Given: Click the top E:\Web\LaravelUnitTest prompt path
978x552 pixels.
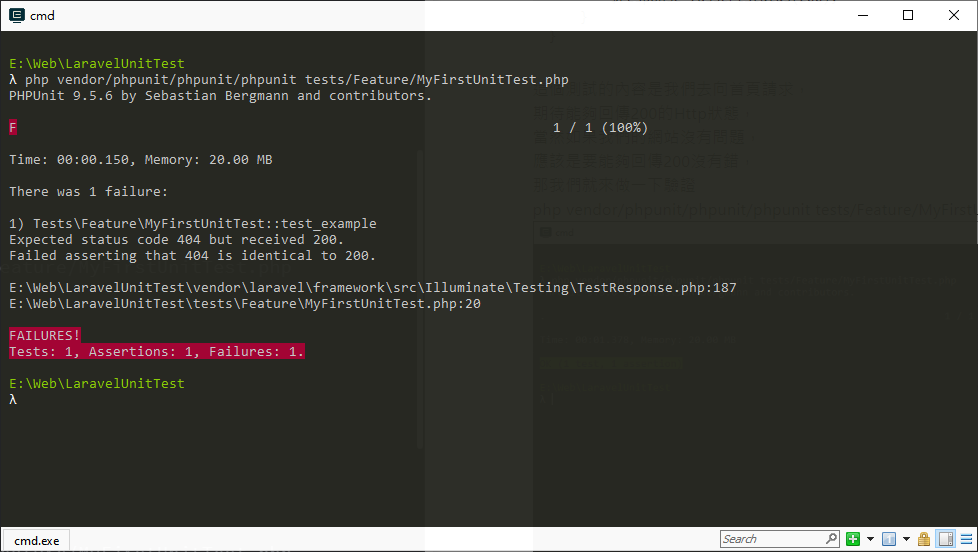Looking at the screenshot, I should pyautogui.click(x=97, y=64).
